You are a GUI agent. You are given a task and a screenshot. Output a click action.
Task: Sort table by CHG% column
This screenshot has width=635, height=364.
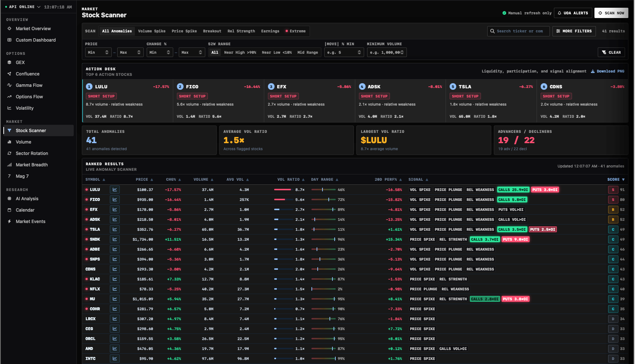pyautogui.click(x=173, y=180)
